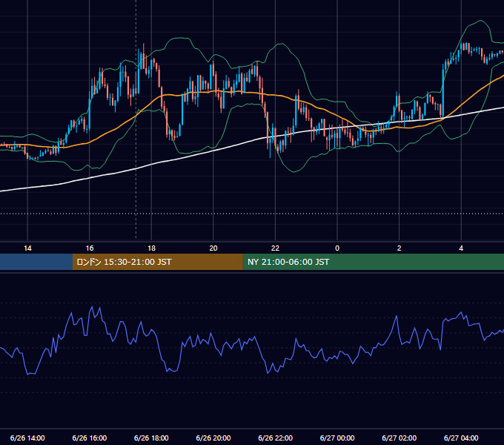This screenshot has width=504, height=445.
Task: Click the 14 hour axis label
Action: click(x=27, y=248)
